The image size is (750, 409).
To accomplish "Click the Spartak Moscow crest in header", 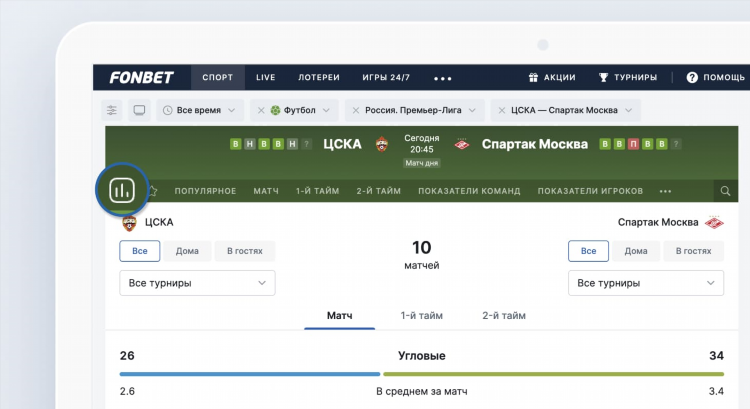I will [x=462, y=144].
